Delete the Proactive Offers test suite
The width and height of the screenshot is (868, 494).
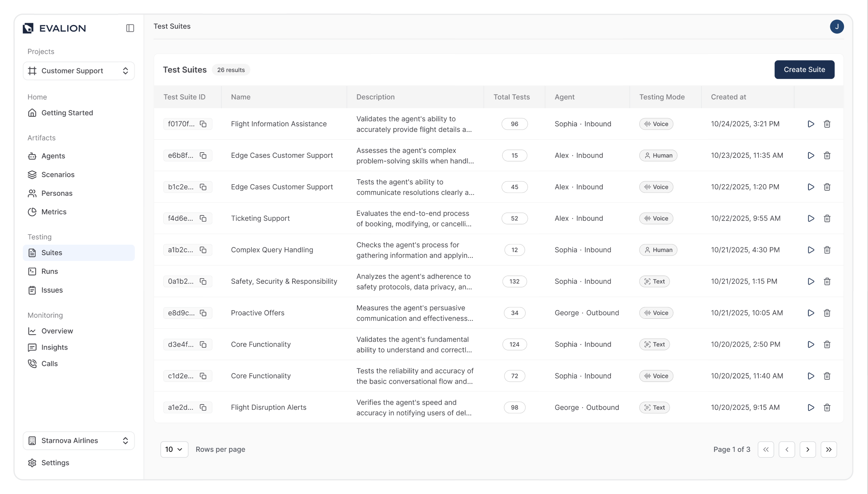827,313
